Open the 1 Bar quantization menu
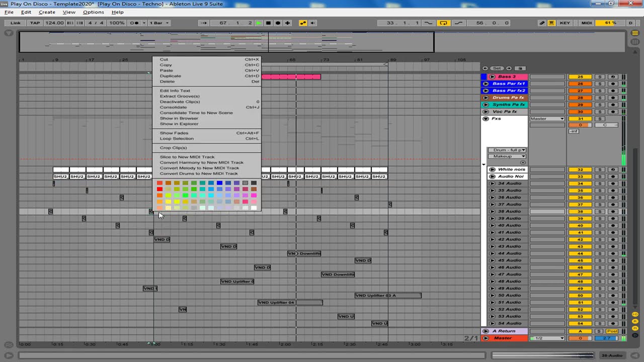644x362 pixels. 159,23
